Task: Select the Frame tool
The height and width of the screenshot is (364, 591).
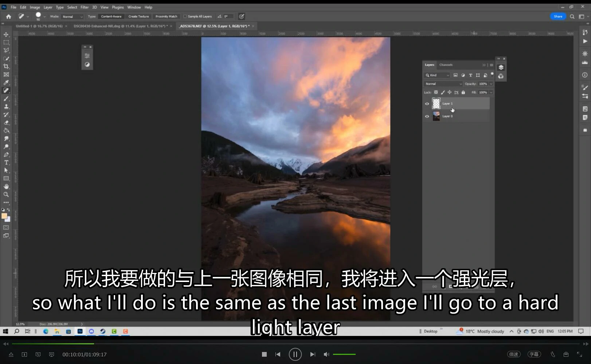Action: point(6,74)
